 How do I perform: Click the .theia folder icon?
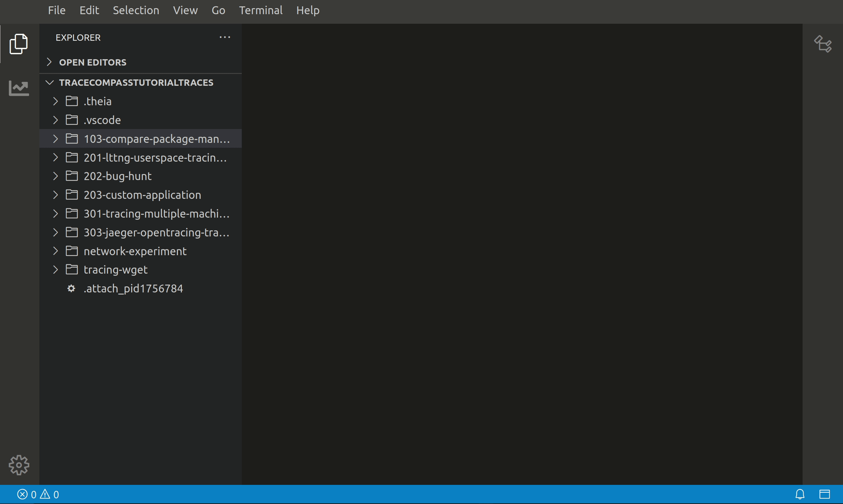click(72, 101)
